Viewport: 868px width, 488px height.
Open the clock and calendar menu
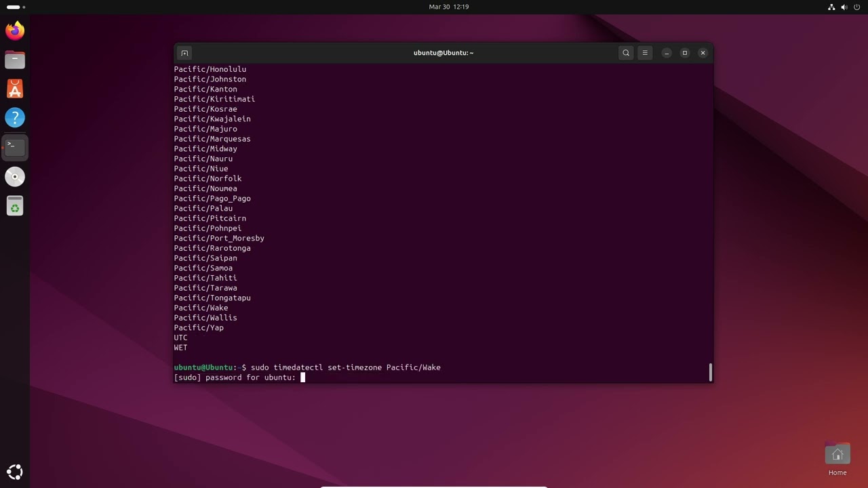(449, 7)
